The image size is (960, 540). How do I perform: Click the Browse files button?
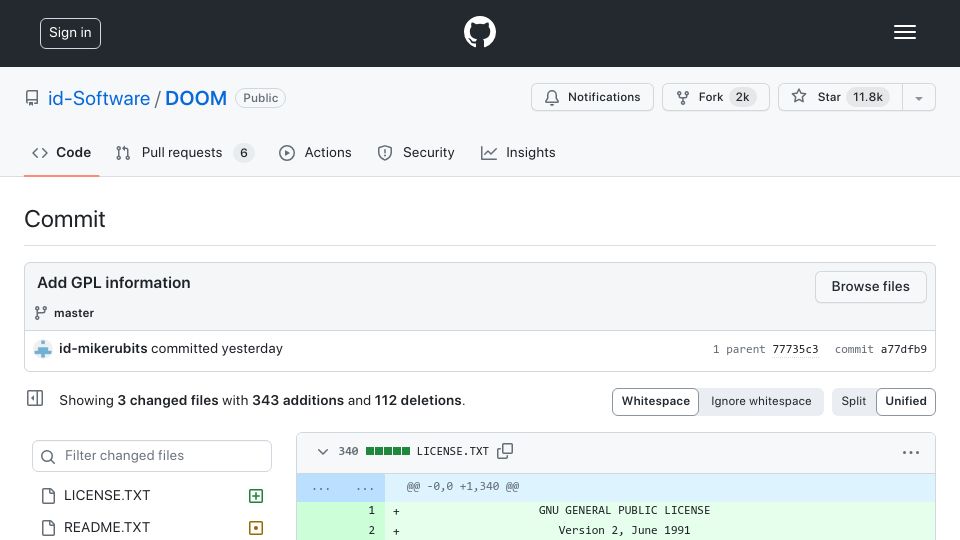(870, 287)
